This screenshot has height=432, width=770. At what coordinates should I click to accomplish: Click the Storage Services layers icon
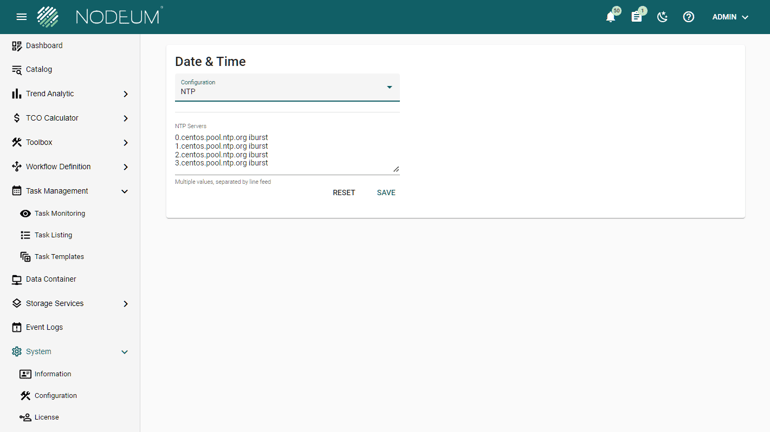17,303
